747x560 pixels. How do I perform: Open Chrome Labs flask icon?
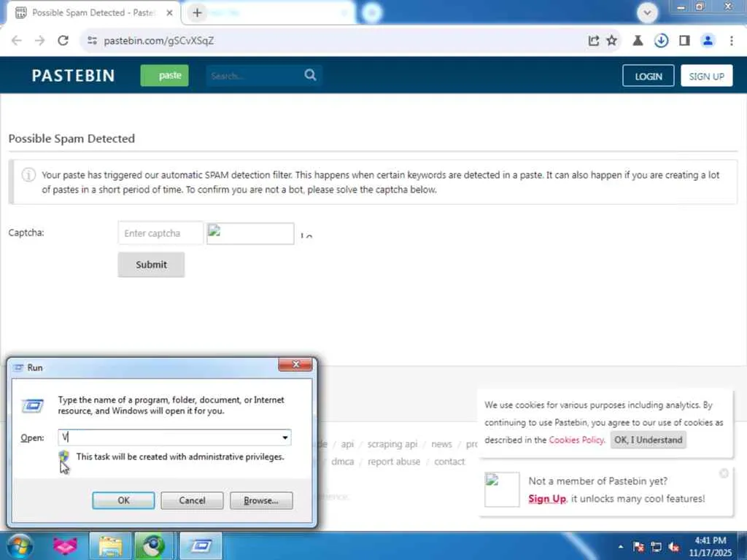tap(638, 41)
